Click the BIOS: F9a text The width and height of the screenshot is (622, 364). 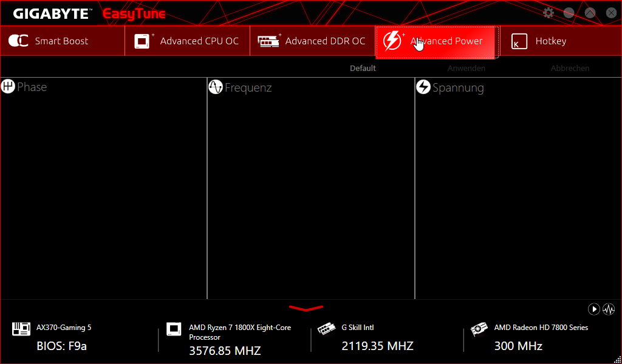pos(61,346)
